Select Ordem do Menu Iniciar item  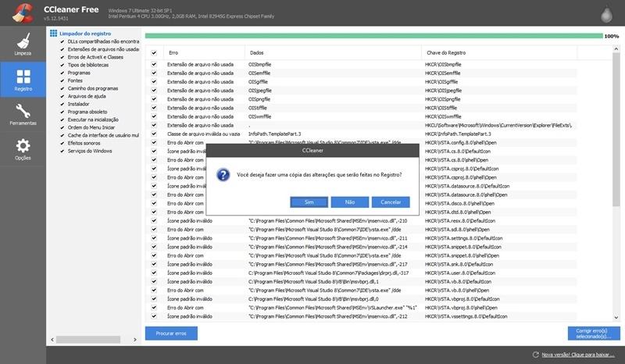(91, 127)
